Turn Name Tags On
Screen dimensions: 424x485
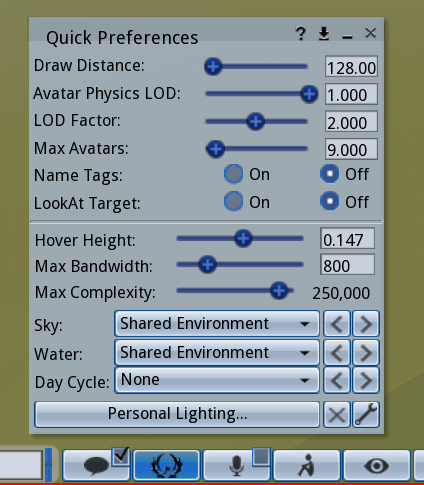tap(233, 174)
